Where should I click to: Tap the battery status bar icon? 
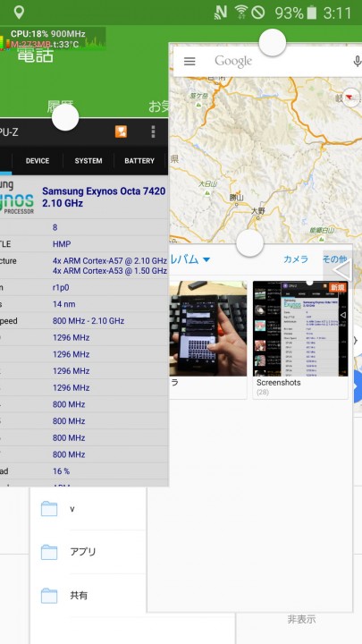point(312,13)
